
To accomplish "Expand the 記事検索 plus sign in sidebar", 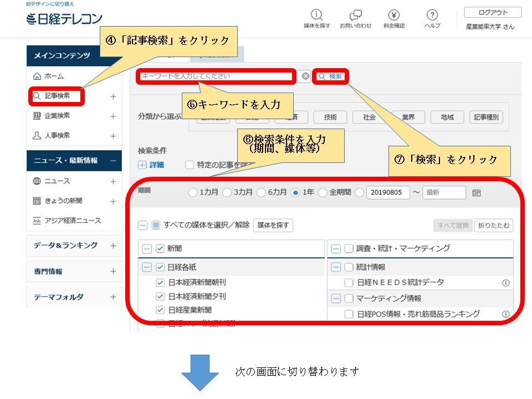I will coord(113,96).
